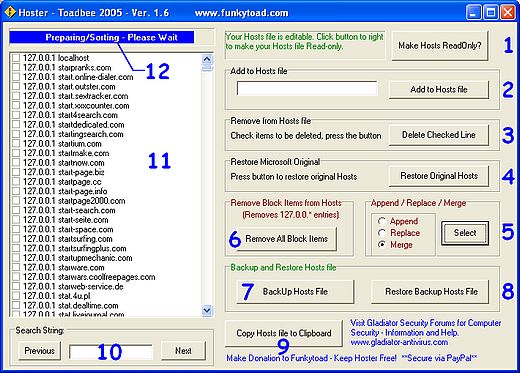Check the startium.com entry
Image resolution: width=520 pixels, height=373 pixels.
click(16, 144)
